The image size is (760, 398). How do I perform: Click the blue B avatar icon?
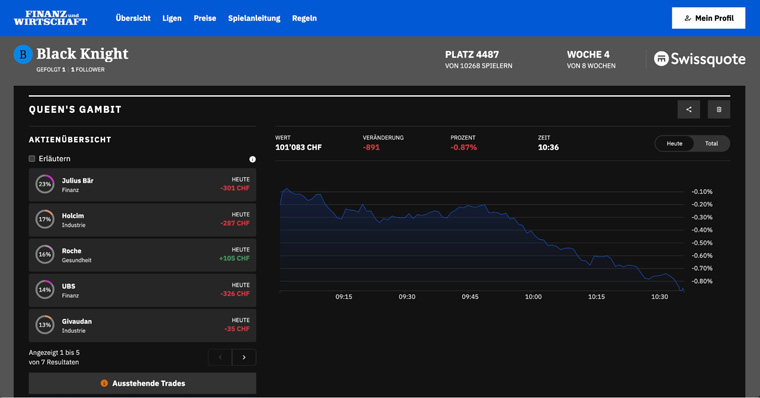tap(23, 54)
